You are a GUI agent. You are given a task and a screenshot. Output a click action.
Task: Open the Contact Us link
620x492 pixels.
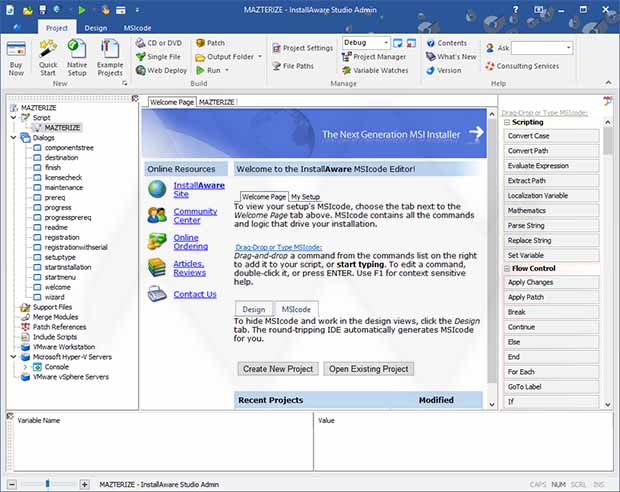pyautogui.click(x=195, y=294)
